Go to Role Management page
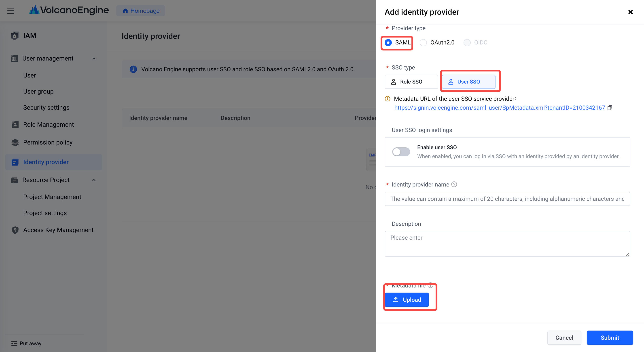Screen dimensions: 644x352 [x=48, y=124]
